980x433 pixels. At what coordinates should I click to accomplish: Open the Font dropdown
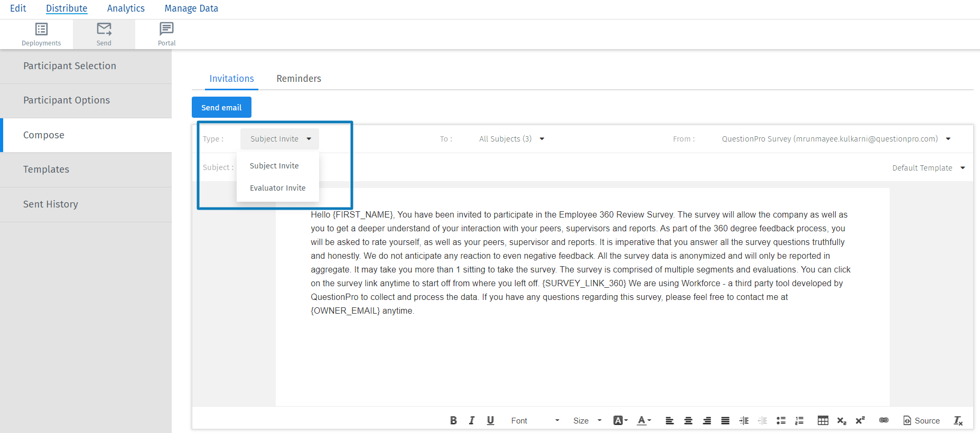pyautogui.click(x=535, y=420)
